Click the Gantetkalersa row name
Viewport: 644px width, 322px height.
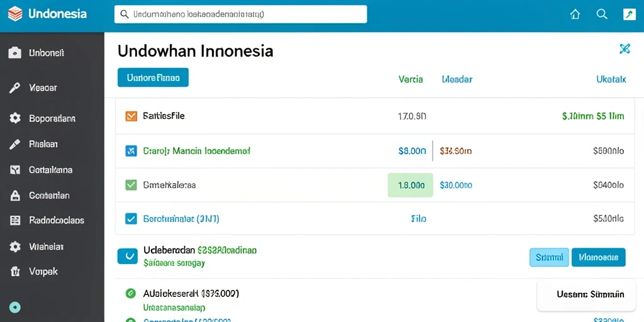(169, 186)
